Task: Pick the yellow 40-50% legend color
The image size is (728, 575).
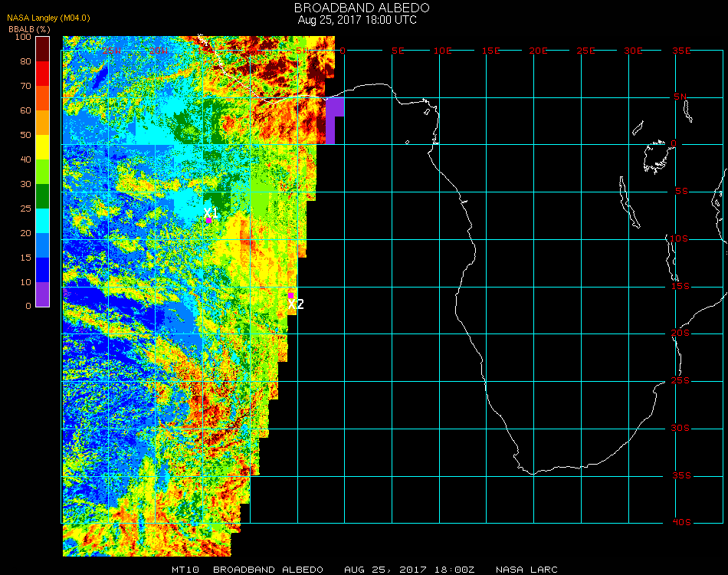Action: pyautogui.click(x=43, y=147)
